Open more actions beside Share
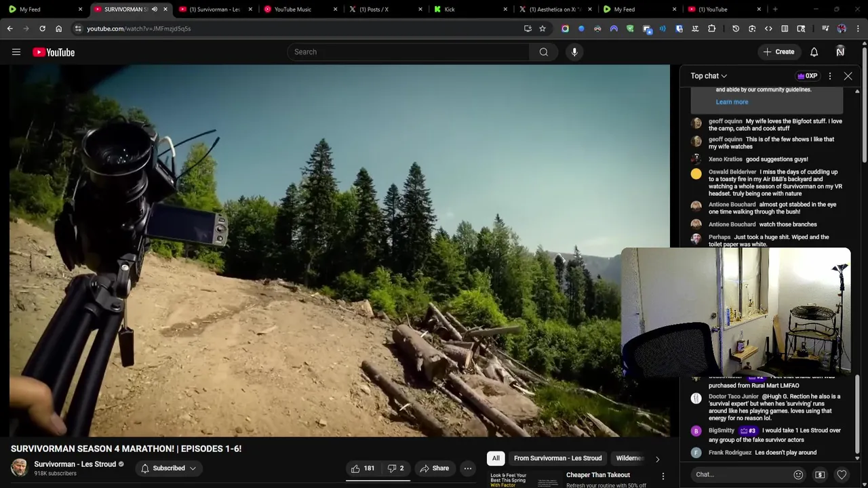The width and height of the screenshot is (868, 488). click(467, 468)
